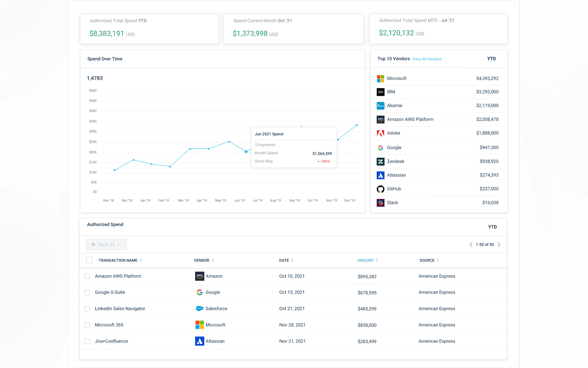Check the Amazon AWS Platform row checkbox
Screen dimensions: 588x368
[87, 276]
